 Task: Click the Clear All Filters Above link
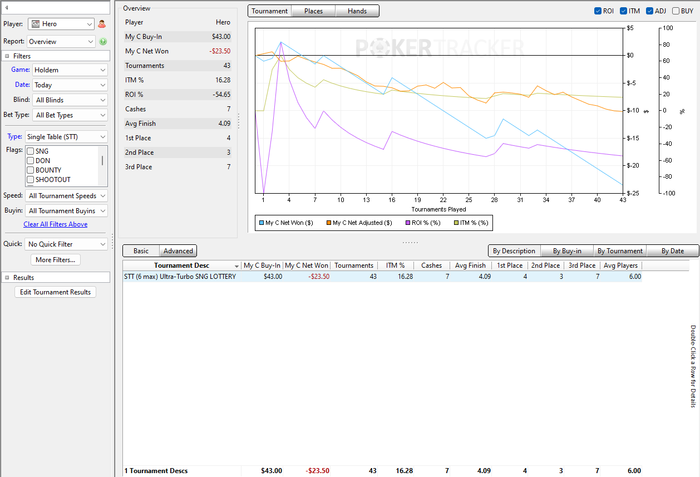(x=55, y=224)
